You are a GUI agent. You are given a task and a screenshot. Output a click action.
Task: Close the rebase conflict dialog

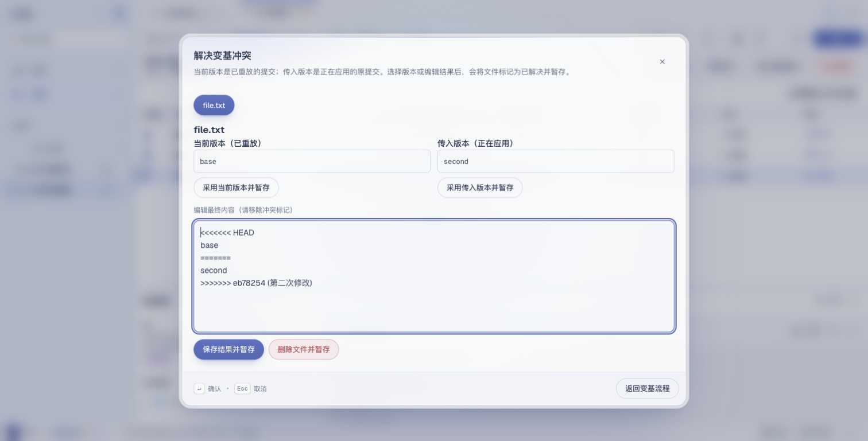[x=662, y=62]
